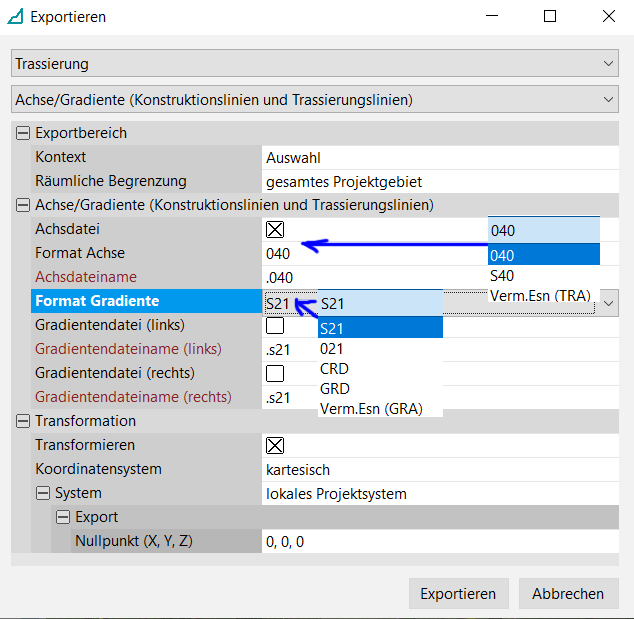The image size is (634, 619).
Task: Toggle the Achsdatei checkbox
Action: pos(275,229)
